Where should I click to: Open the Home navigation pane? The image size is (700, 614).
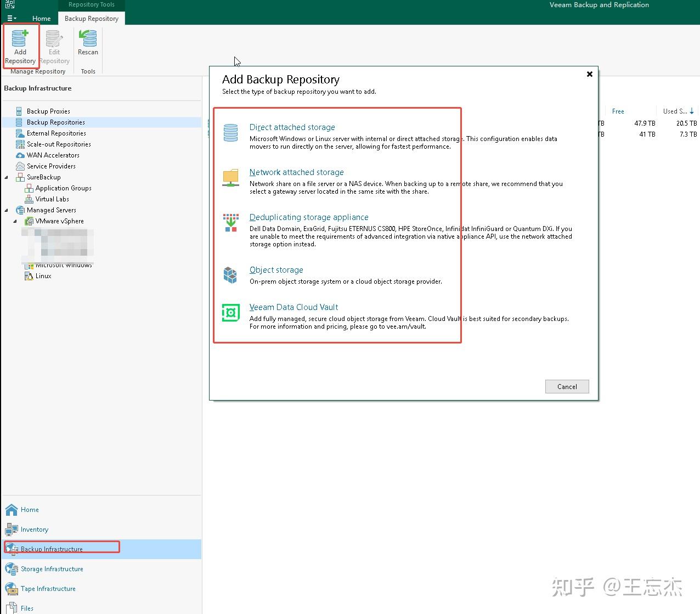pyautogui.click(x=101, y=510)
